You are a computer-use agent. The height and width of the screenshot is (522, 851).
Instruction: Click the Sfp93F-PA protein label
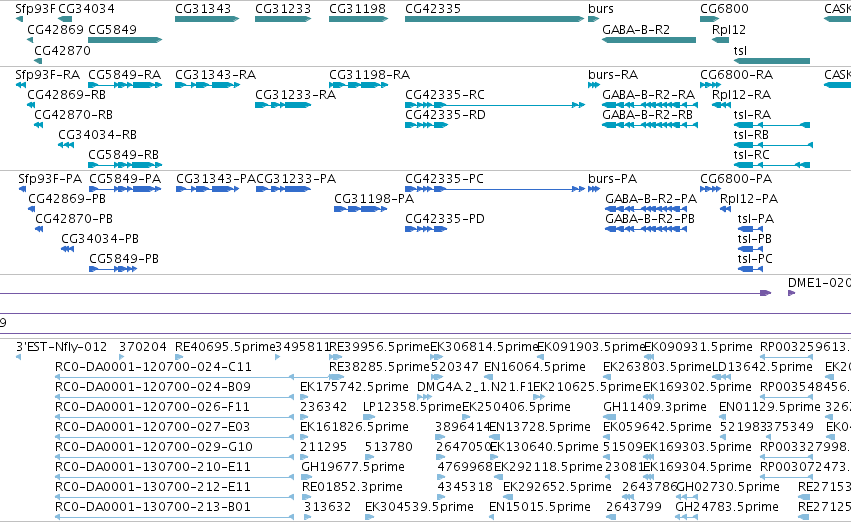(50, 179)
